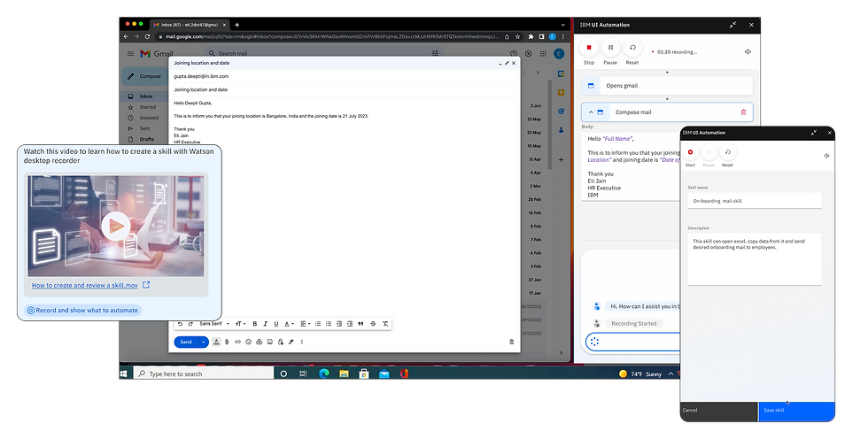
Task: Toggle strikethrough formatting
Action: click(373, 324)
